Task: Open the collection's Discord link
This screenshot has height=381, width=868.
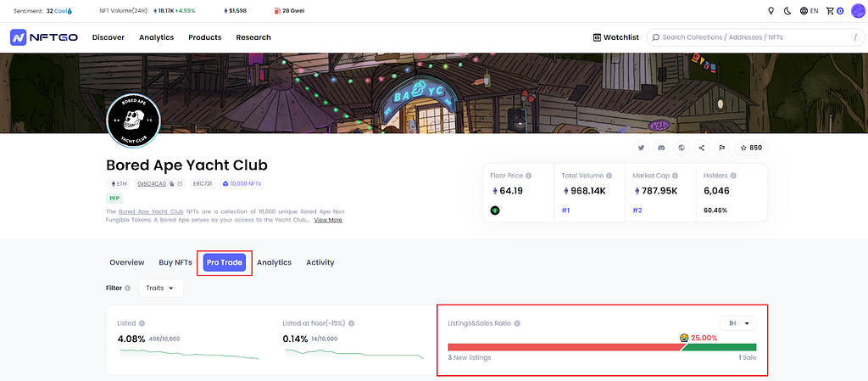Action: (x=661, y=148)
